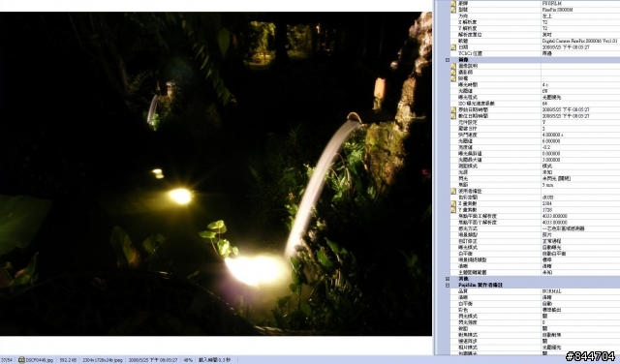This screenshot has width=620, height=364.
Task: Click the note icon on the 版權 copyright row
Action: [x=453, y=78]
